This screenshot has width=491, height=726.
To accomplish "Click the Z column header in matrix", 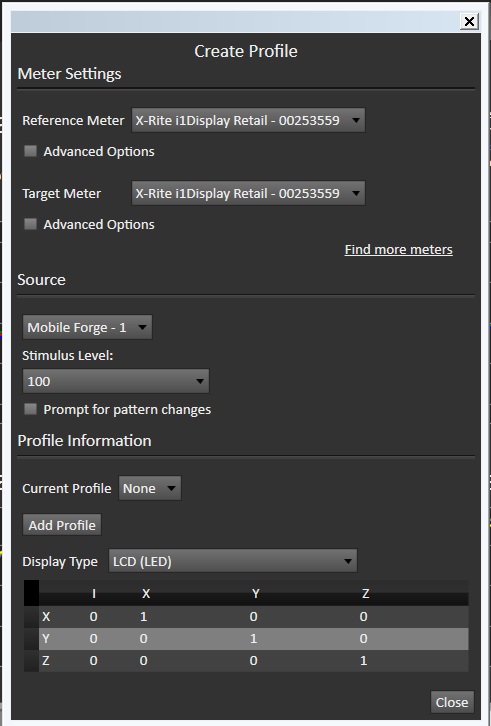I will (x=365, y=594).
